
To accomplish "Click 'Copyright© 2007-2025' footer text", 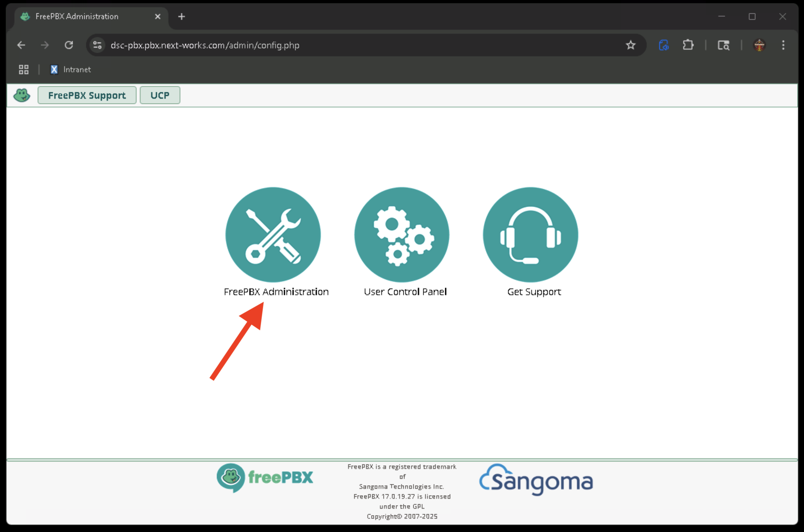I will (402, 516).
